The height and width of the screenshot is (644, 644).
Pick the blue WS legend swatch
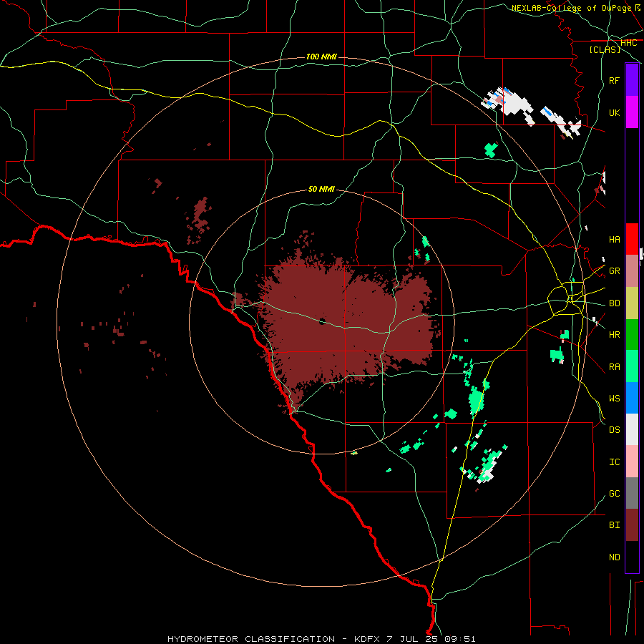pos(632,398)
